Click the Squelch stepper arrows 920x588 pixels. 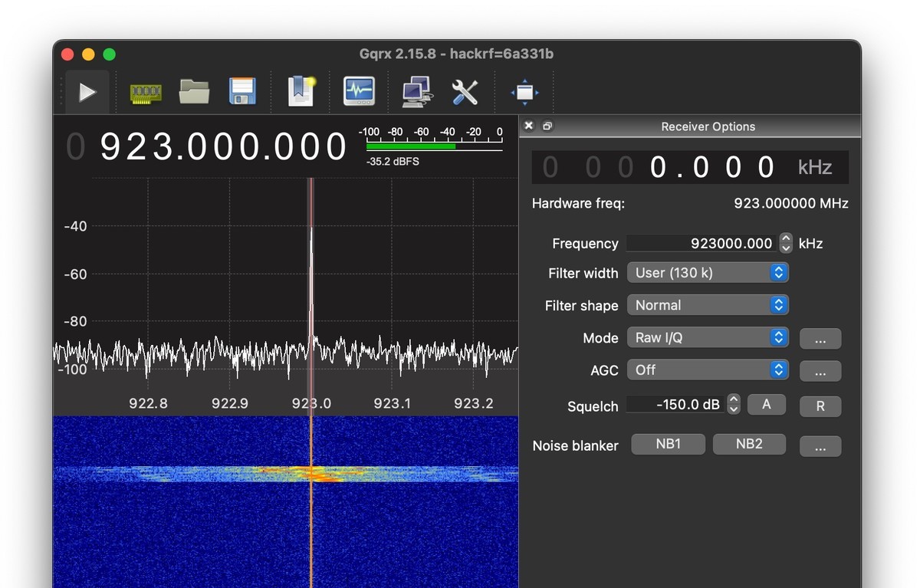pyautogui.click(x=734, y=404)
